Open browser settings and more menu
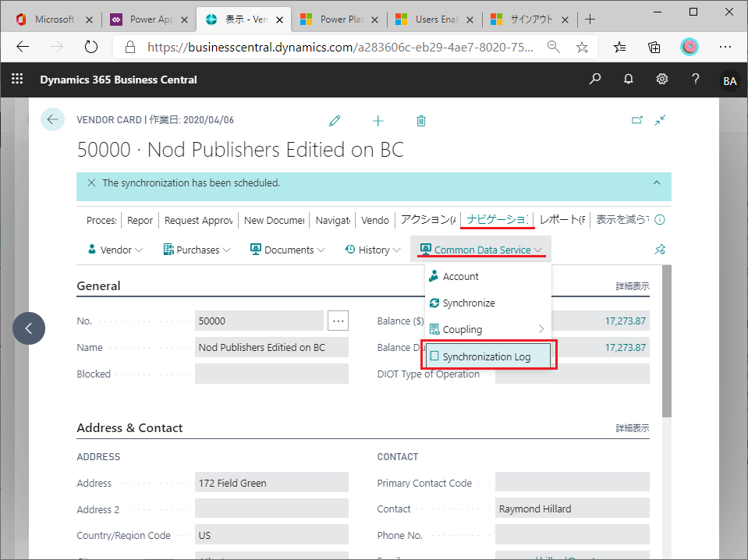Image resolution: width=748 pixels, height=560 pixels. (725, 47)
